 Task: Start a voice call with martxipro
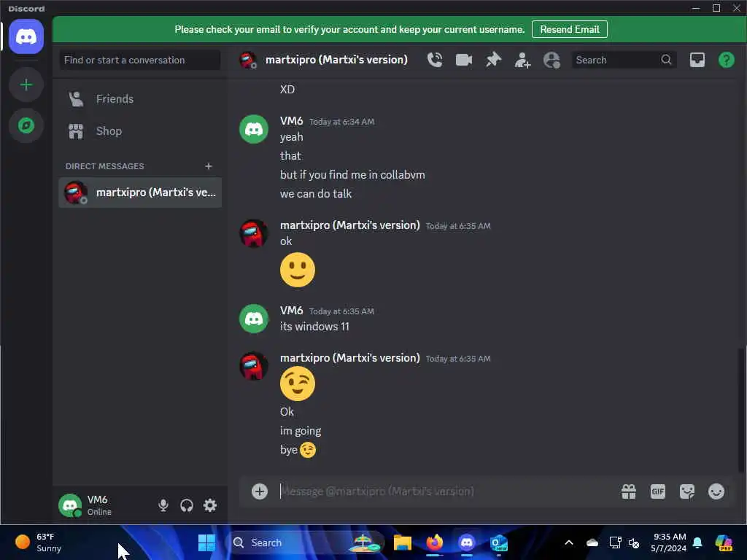click(435, 60)
